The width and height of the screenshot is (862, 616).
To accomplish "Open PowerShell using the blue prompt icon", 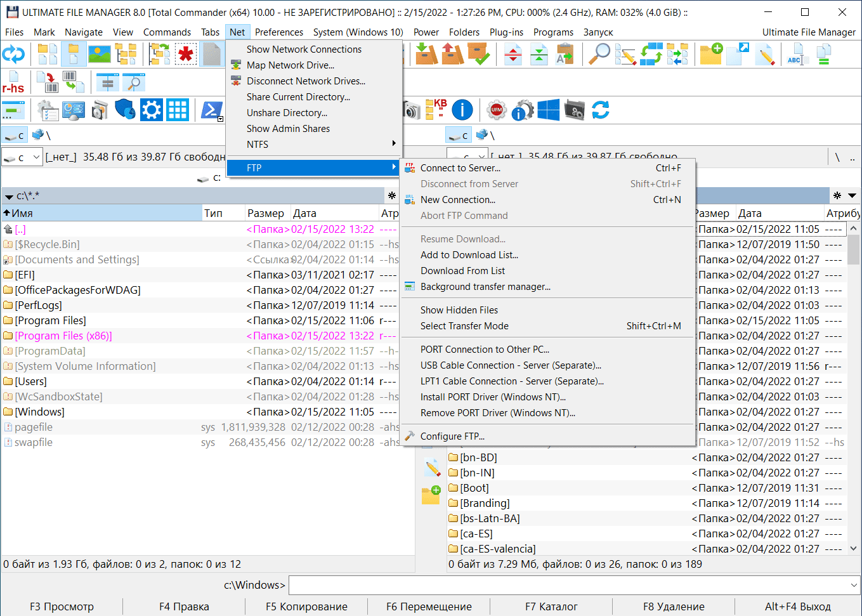I will pos(211,110).
